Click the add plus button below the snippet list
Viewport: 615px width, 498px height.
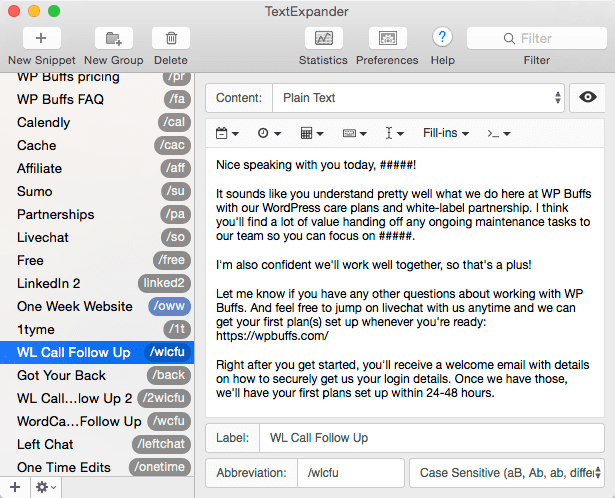tap(15, 487)
